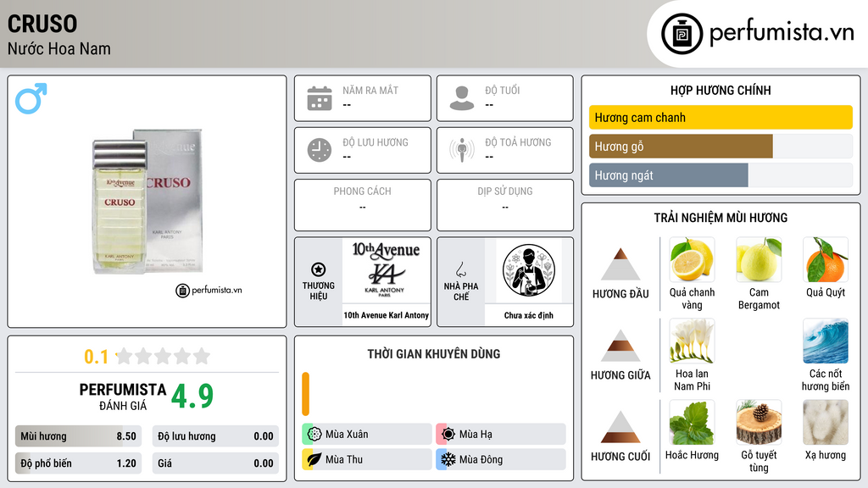
Task: Click the Mùa Đông season label
Action: 481,459
